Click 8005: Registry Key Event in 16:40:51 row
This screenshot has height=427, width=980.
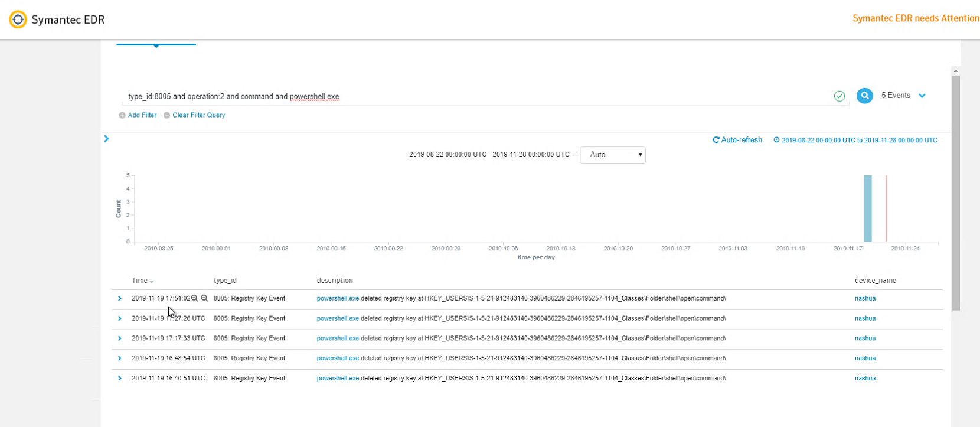click(249, 379)
